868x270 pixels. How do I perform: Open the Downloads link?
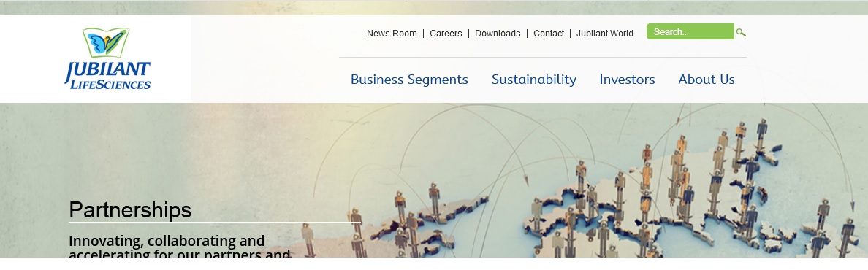coord(498,33)
